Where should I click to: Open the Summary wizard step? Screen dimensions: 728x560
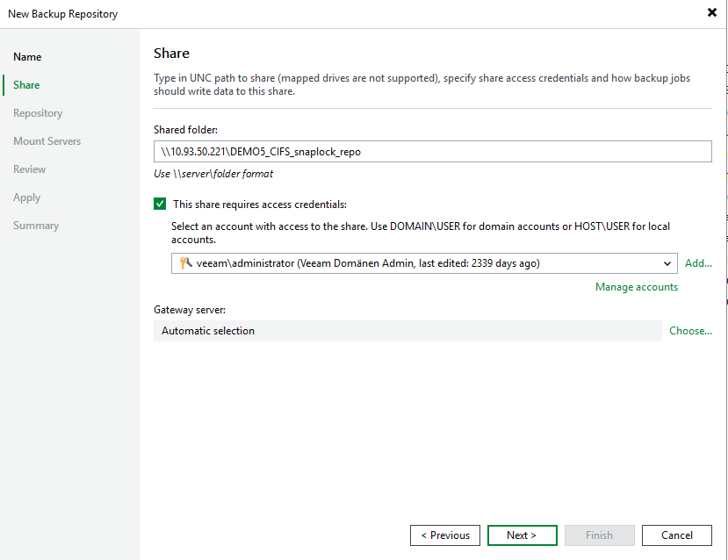(36, 226)
